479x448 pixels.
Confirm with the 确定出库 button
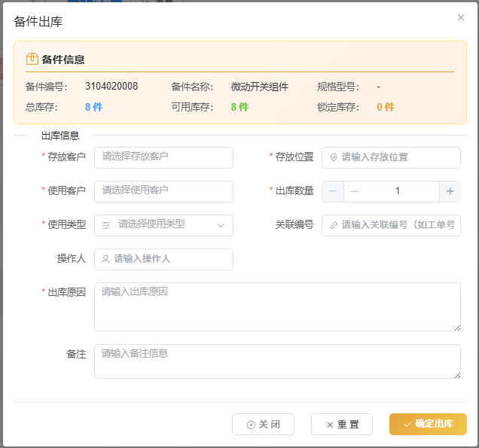(428, 424)
